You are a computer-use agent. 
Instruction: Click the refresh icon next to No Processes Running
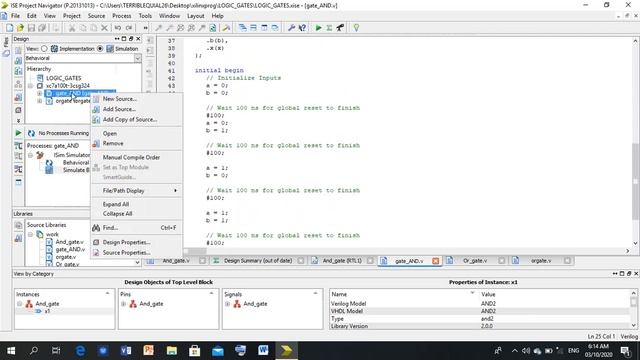pos(31,133)
